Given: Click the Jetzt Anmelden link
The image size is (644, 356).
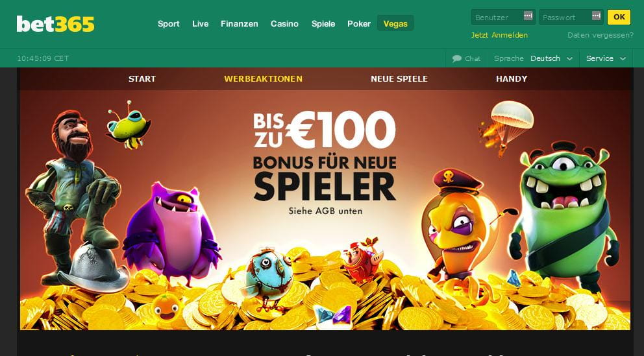Looking at the screenshot, I should click(x=499, y=35).
